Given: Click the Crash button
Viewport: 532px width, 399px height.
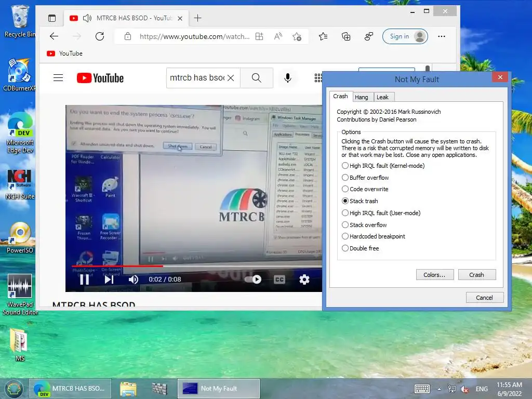Looking at the screenshot, I should pos(477,274).
